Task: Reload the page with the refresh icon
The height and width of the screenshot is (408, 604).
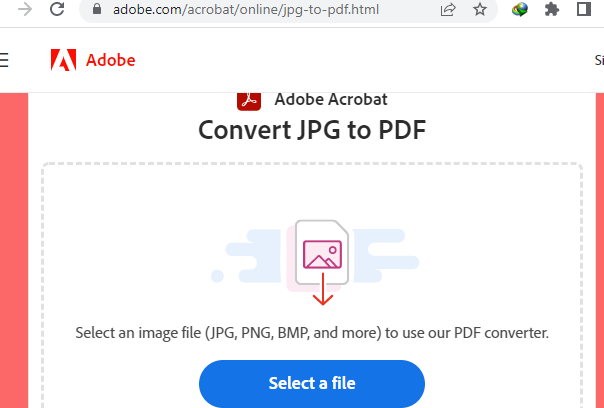Action: pos(57,9)
